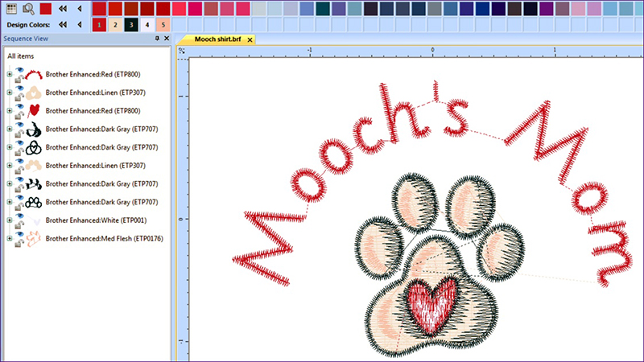Click the magnifier color search icon
Screen dimensions: 644x362
[x=28, y=9]
